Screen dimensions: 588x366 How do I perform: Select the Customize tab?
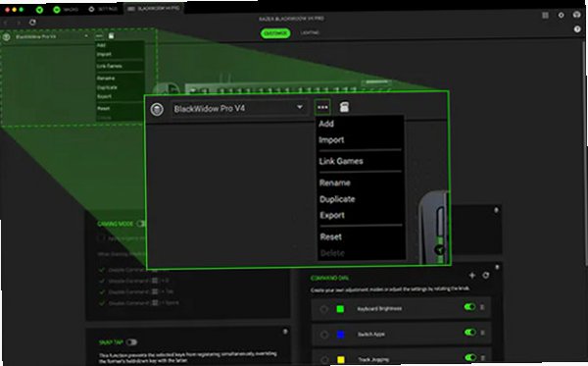click(275, 33)
